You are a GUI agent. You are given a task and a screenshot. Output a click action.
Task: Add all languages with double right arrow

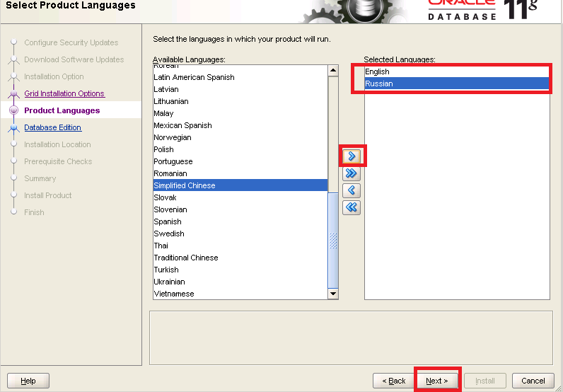click(352, 173)
